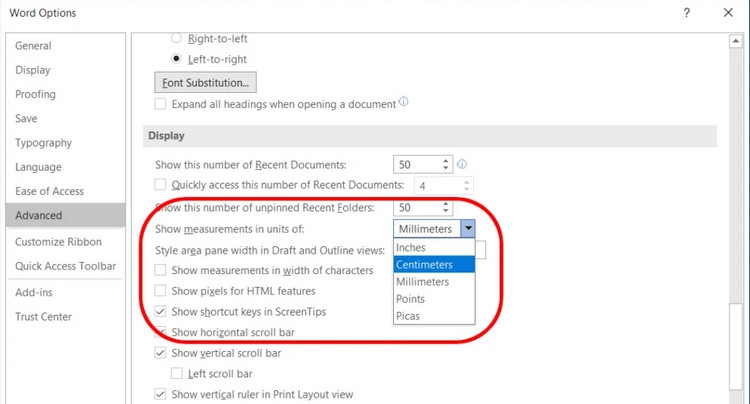The width and height of the screenshot is (750, 404).
Task: Decrease the number of Recent Documents
Action: click(x=446, y=169)
